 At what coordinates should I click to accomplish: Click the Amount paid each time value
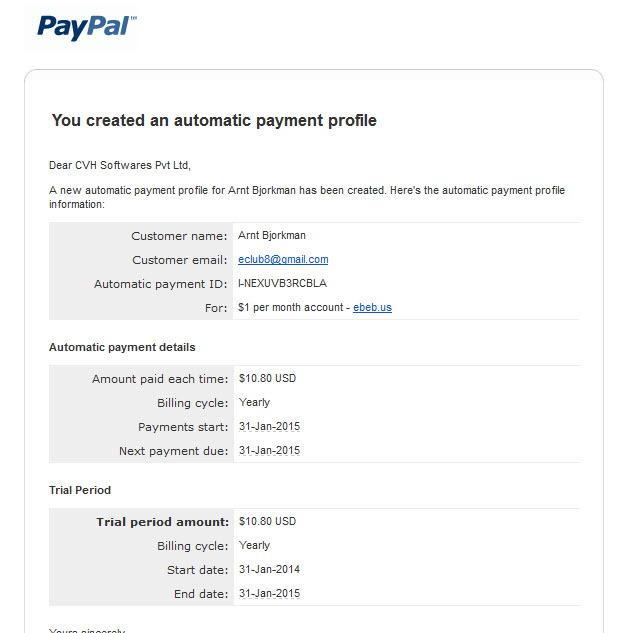point(267,378)
